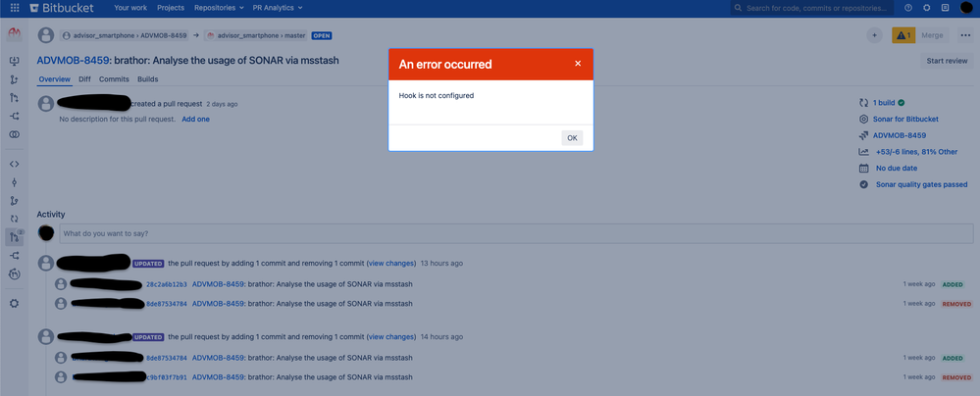
Task: Click the Bitbucket logo
Action: coord(61,8)
